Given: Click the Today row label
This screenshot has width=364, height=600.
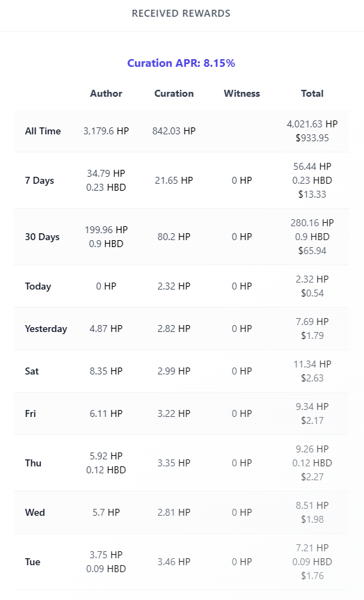Looking at the screenshot, I should point(38,286).
